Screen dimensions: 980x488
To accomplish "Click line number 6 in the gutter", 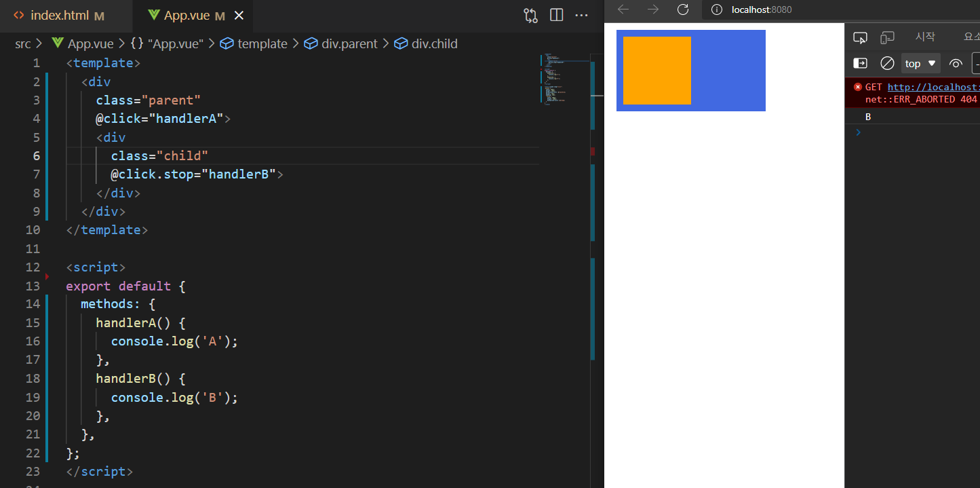I will pos(36,155).
